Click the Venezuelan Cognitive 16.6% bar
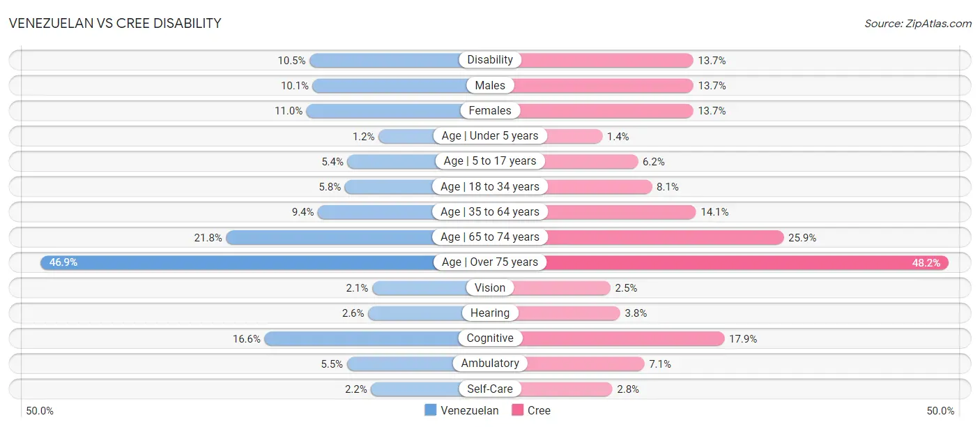Viewport: 980px width, 427px height. coord(362,338)
